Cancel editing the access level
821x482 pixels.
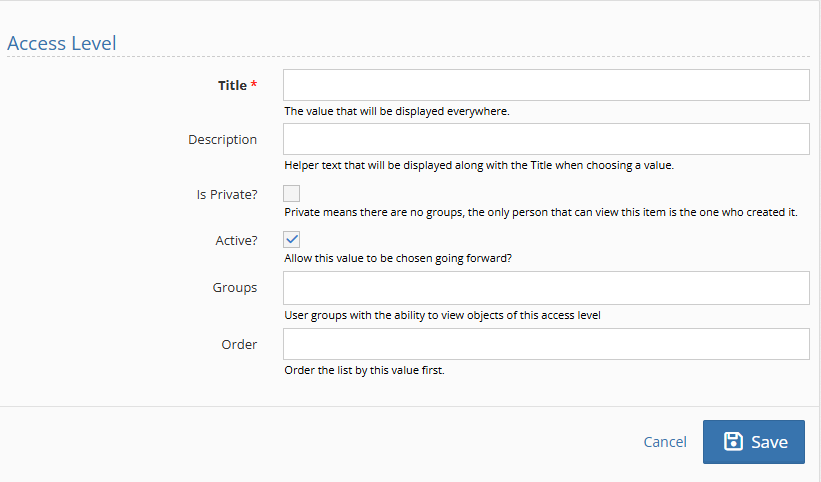(x=665, y=442)
